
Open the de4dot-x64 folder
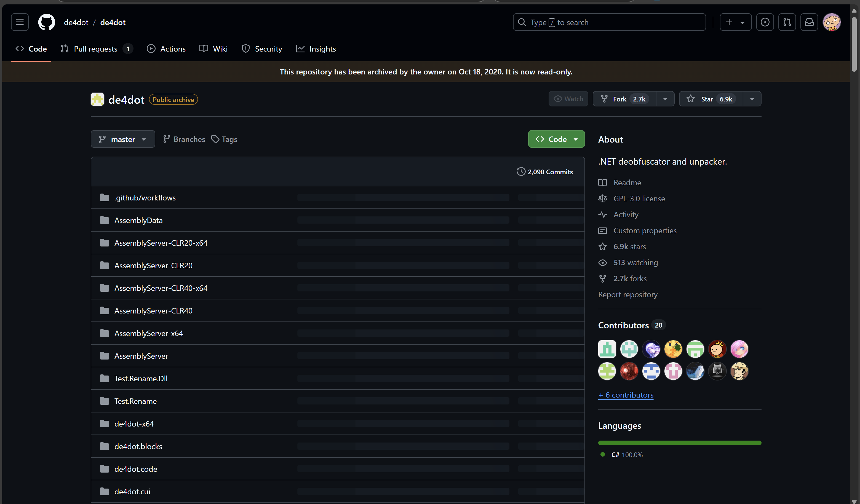[134, 423]
